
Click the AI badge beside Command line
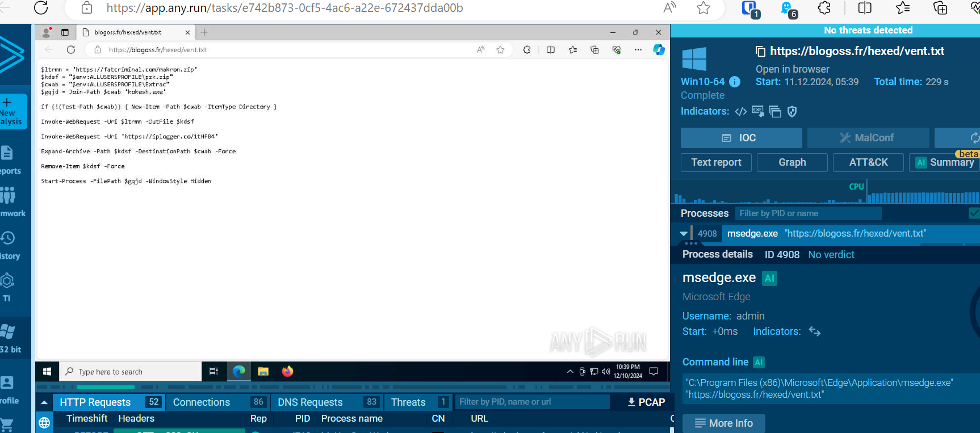pos(759,362)
